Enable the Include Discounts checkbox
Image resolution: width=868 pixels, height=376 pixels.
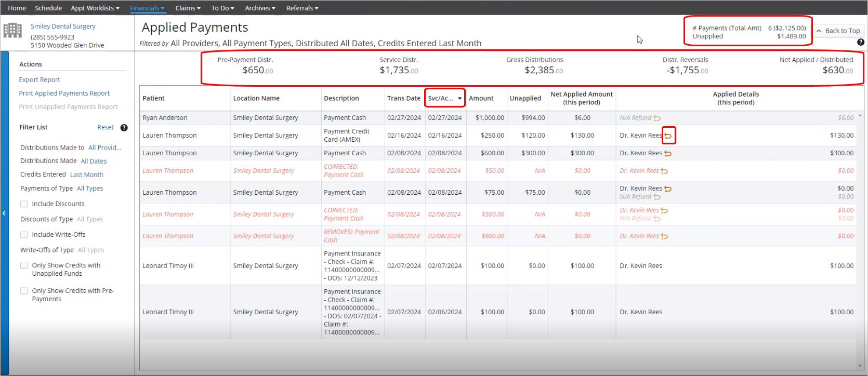click(24, 204)
